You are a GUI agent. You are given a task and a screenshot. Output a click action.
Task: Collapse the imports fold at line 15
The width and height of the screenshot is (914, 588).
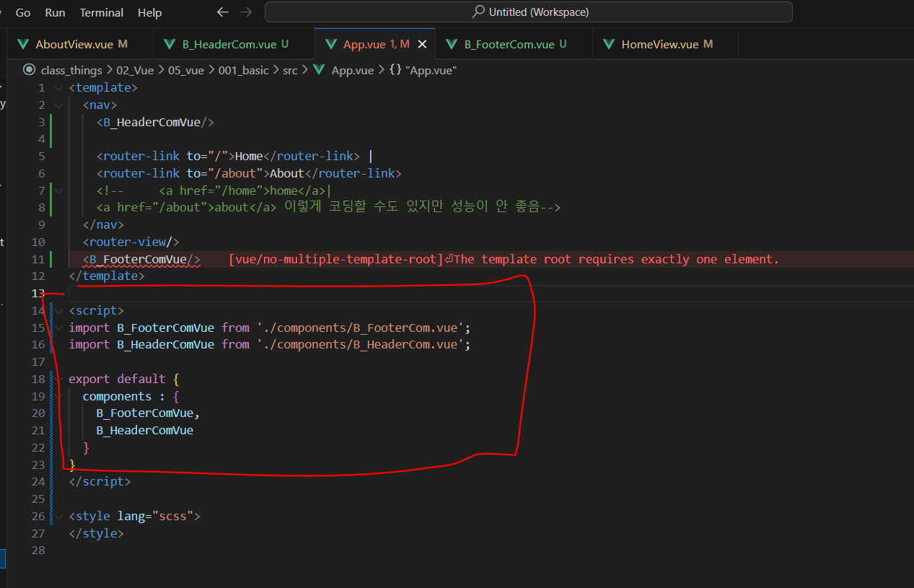point(58,328)
